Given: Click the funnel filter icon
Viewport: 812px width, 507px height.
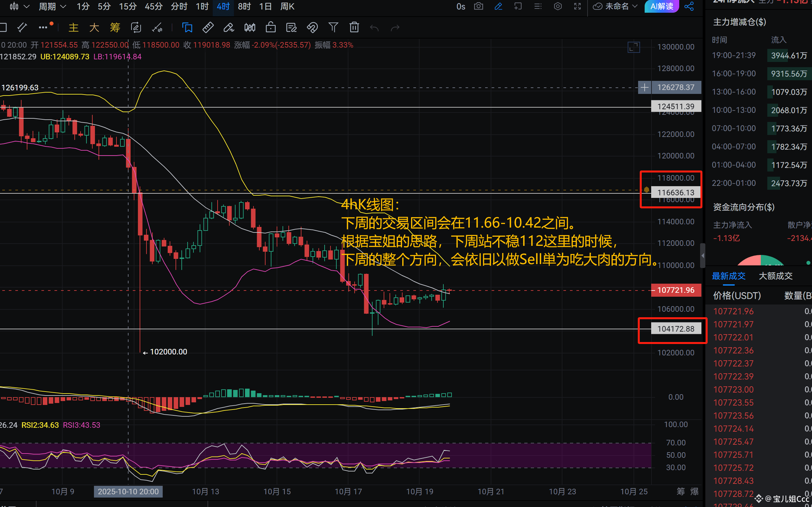Looking at the screenshot, I should pyautogui.click(x=333, y=27).
